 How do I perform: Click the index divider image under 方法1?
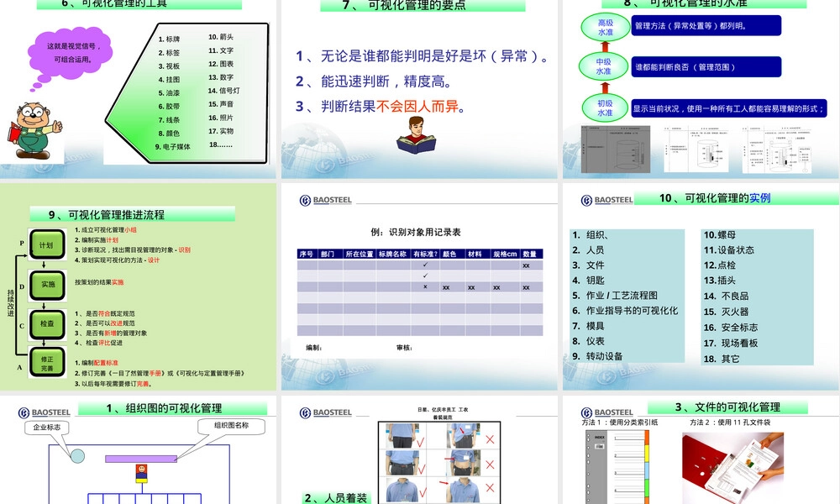pos(617,466)
